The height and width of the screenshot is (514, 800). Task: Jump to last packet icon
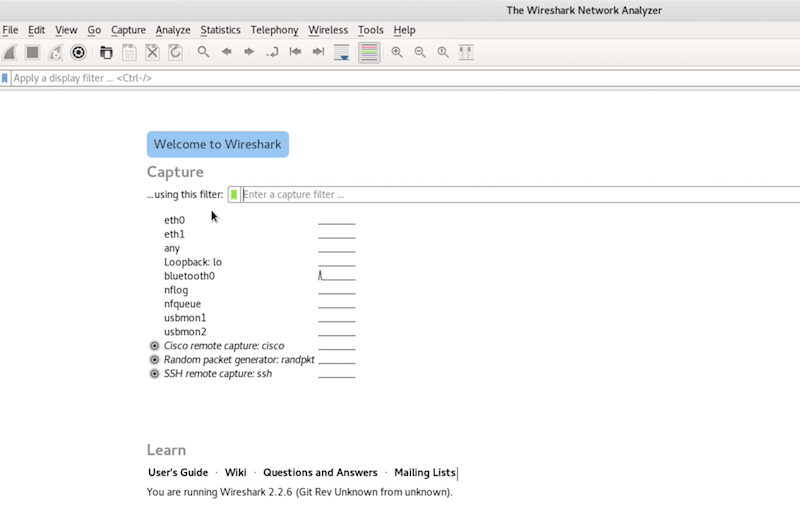(318, 52)
